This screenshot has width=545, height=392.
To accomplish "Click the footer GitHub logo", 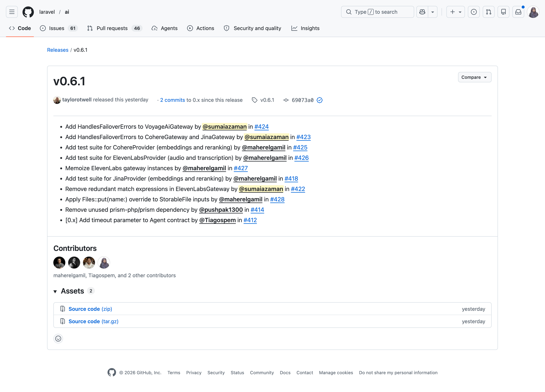I will 112,373.
